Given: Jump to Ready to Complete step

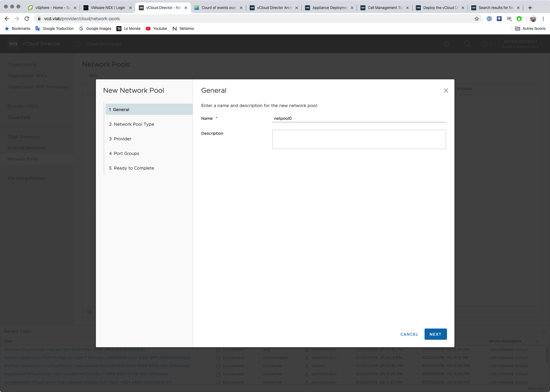Looking at the screenshot, I should (134, 168).
